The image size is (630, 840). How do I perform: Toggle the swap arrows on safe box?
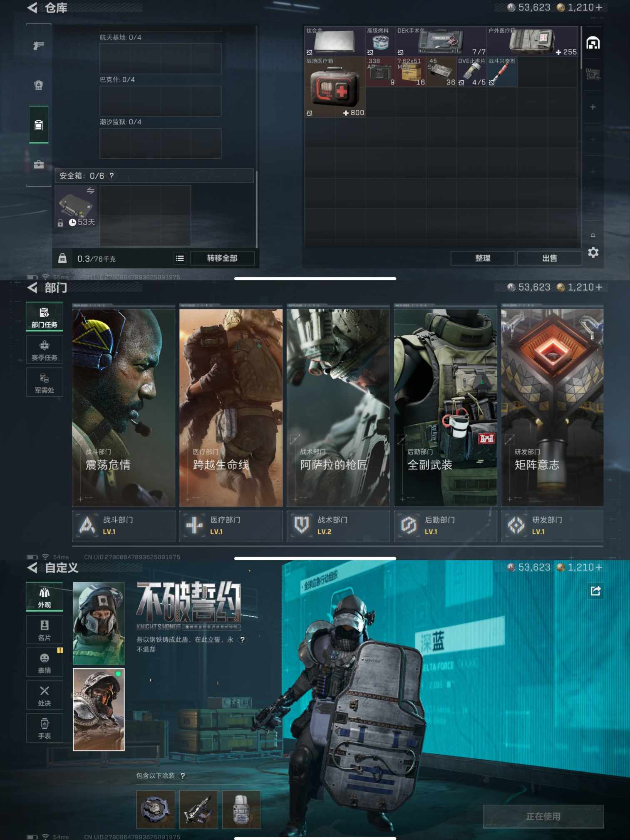[90, 191]
